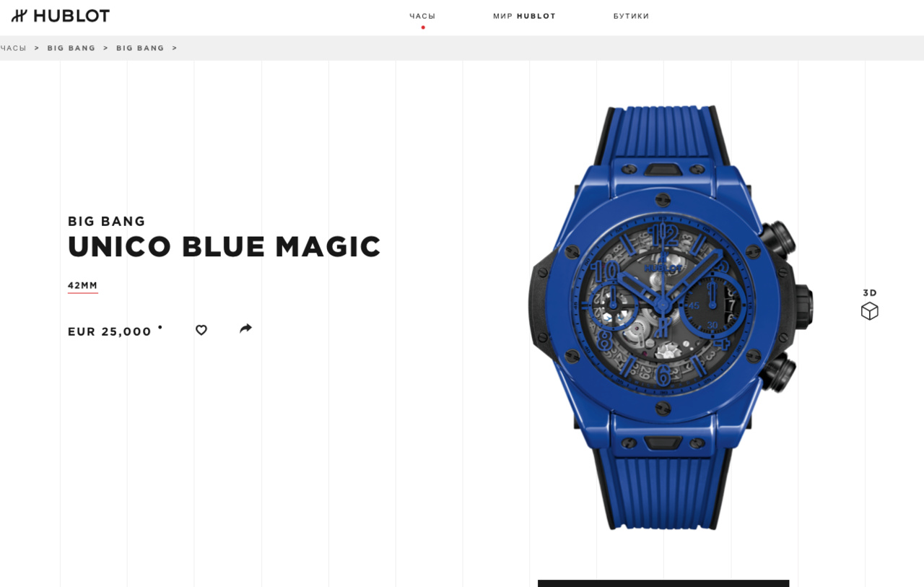Image resolution: width=924 pixels, height=587 pixels.
Task: Click the UNICO BLUE MAGIC title
Action: (x=225, y=247)
